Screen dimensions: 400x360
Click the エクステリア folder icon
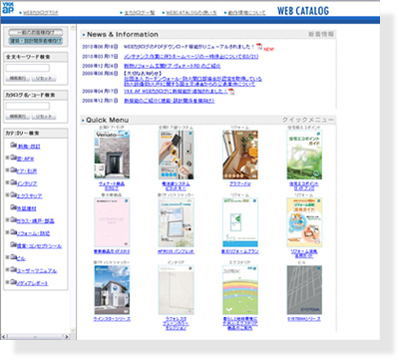tap(13, 195)
